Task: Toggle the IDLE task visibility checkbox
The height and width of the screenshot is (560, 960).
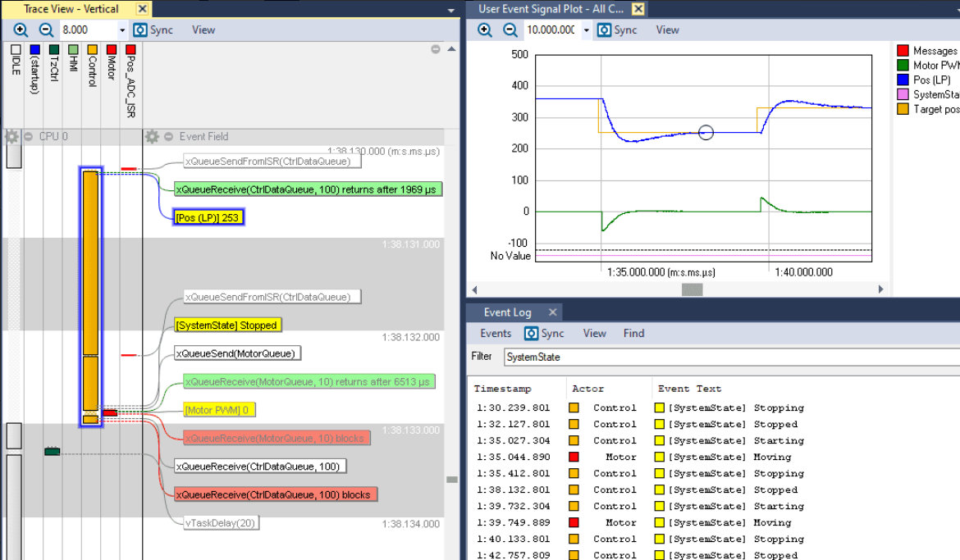Action: pos(16,49)
